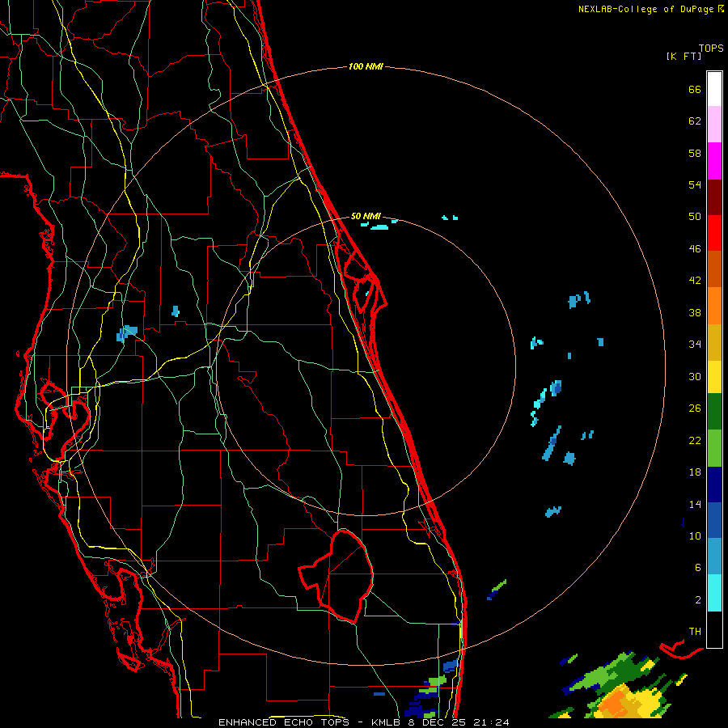Click the yellow band of the legend
This screenshot has height=728, width=728.
tap(714, 377)
